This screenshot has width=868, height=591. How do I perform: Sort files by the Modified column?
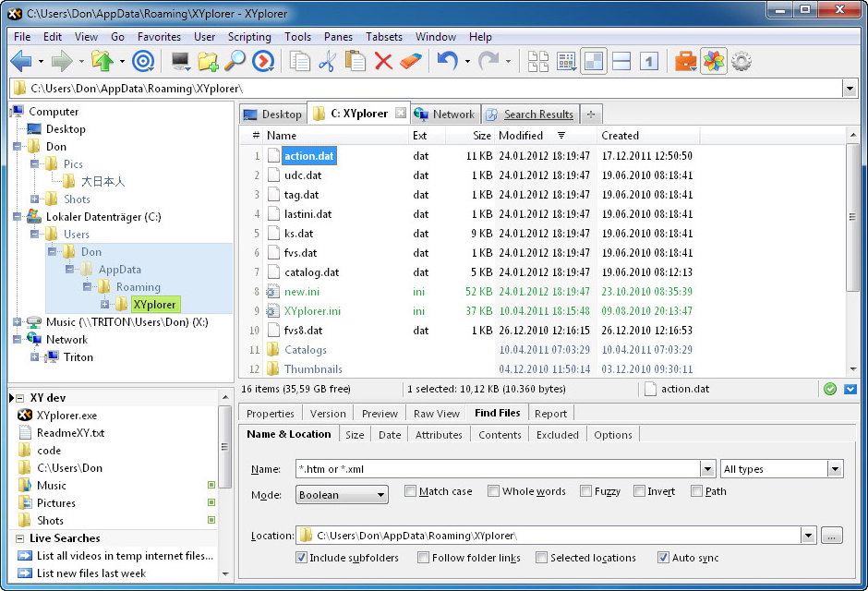pyautogui.click(x=545, y=136)
